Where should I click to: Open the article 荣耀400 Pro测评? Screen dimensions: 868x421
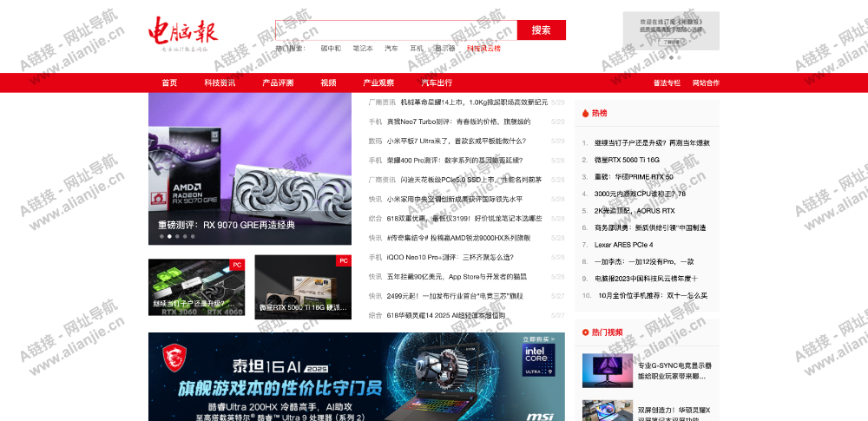click(455, 161)
